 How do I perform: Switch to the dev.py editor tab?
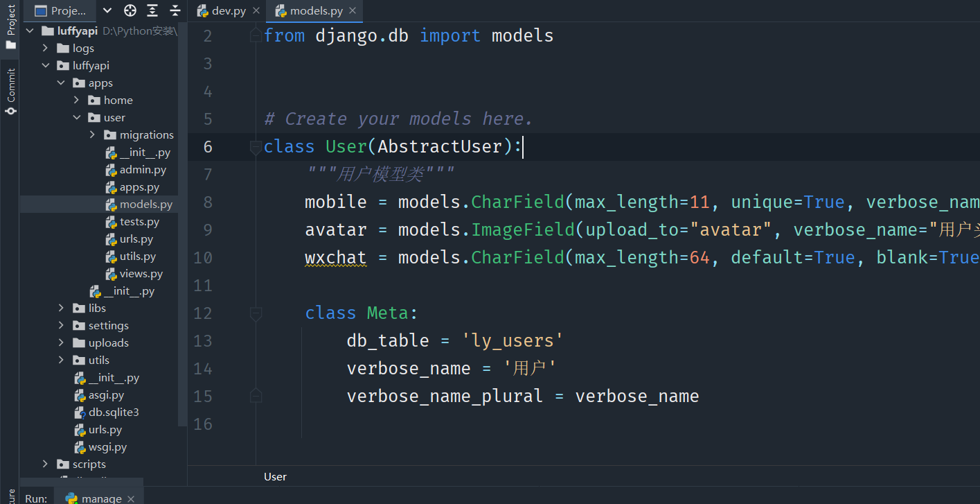pyautogui.click(x=229, y=11)
